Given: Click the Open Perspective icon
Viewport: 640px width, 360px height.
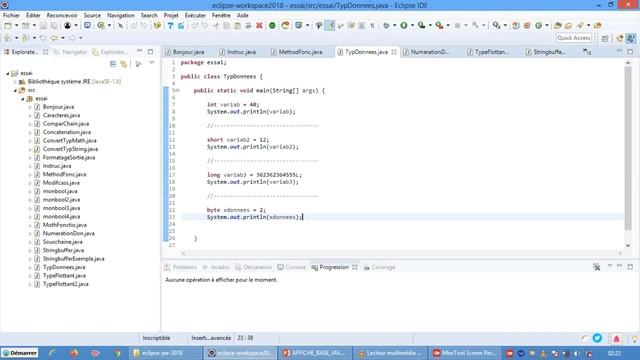Looking at the screenshot, I should point(605,38).
